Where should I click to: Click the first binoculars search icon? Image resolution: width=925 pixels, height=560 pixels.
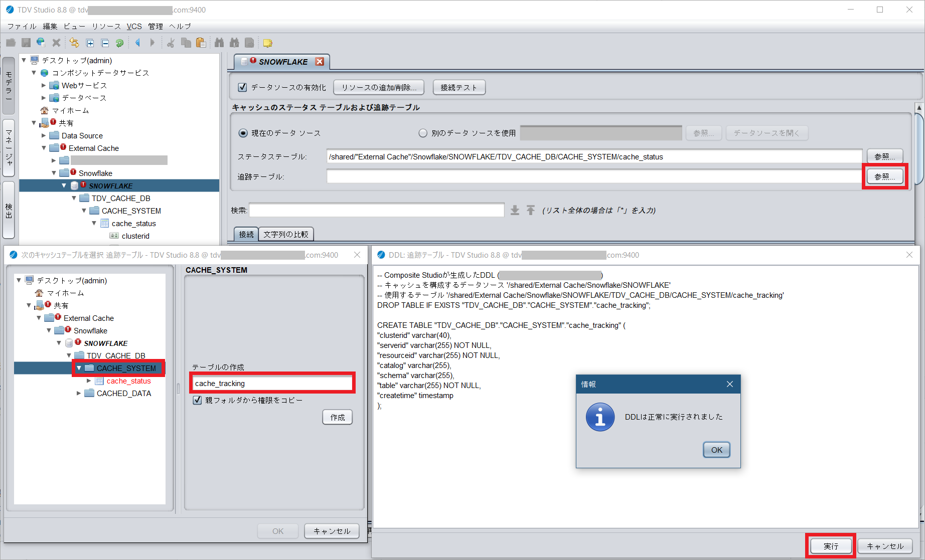(219, 43)
